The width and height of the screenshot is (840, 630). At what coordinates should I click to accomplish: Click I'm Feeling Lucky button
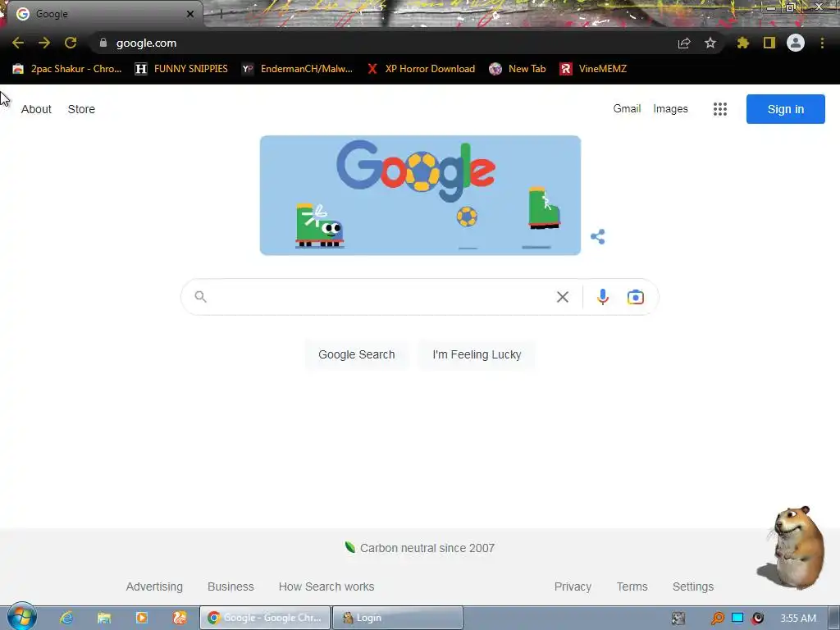click(477, 354)
